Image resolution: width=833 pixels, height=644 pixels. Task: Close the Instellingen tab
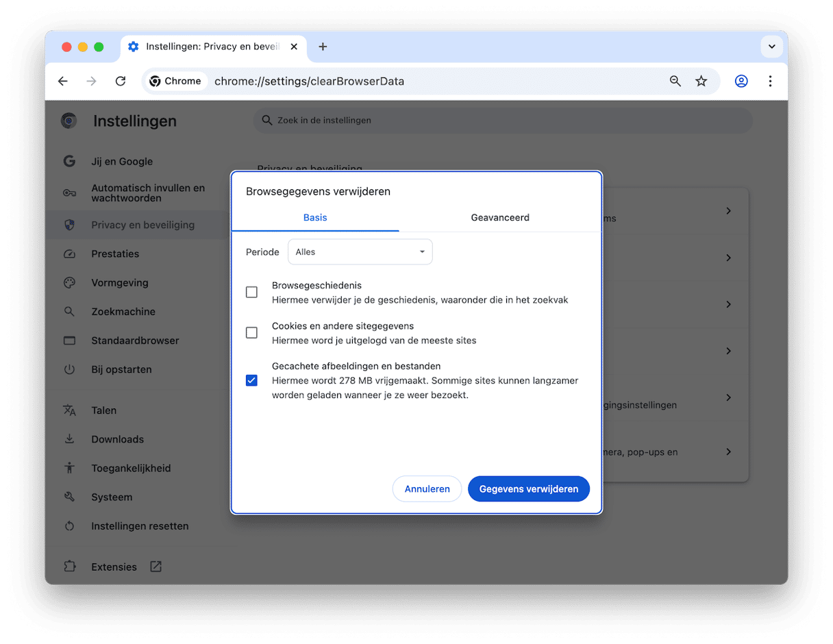[294, 47]
